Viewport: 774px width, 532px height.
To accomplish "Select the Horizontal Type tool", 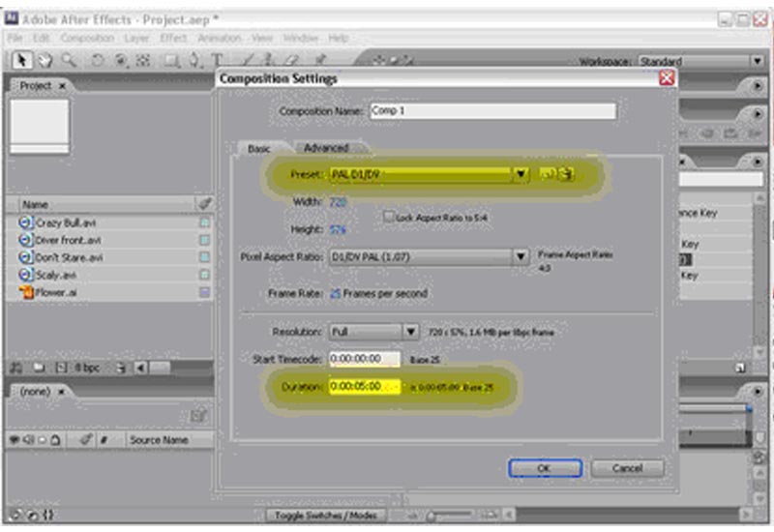I will click(x=217, y=61).
